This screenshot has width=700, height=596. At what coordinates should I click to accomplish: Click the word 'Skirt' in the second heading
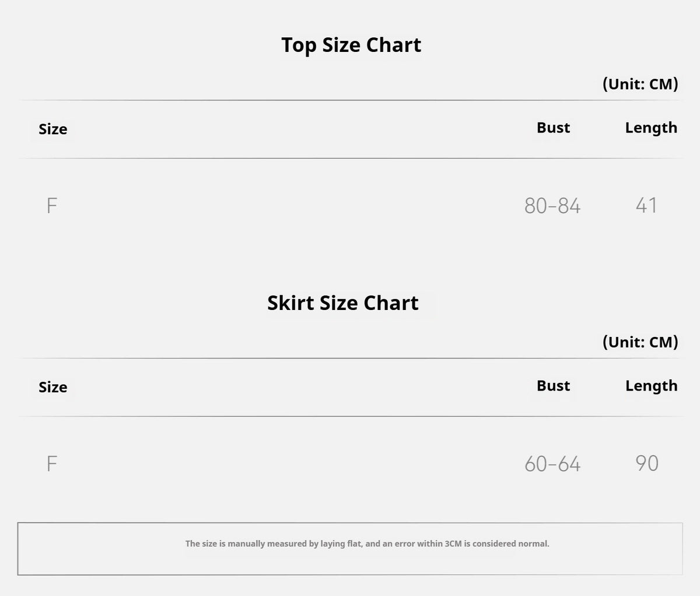coord(291,303)
